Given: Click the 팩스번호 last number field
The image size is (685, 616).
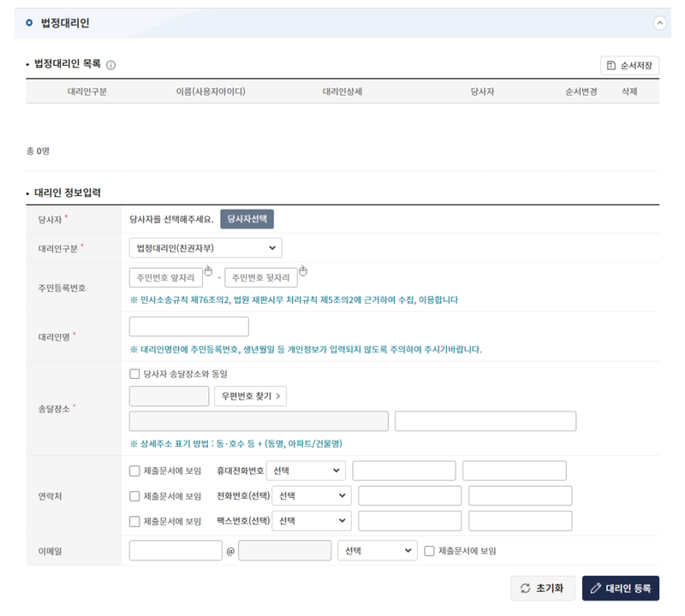Looking at the screenshot, I should 521,521.
